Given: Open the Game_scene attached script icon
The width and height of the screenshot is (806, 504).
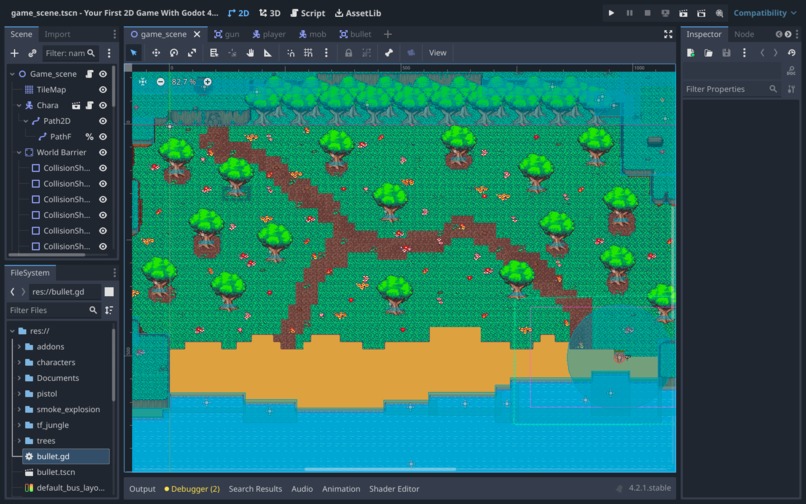Looking at the screenshot, I should pyautogui.click(x=89, y=74).
